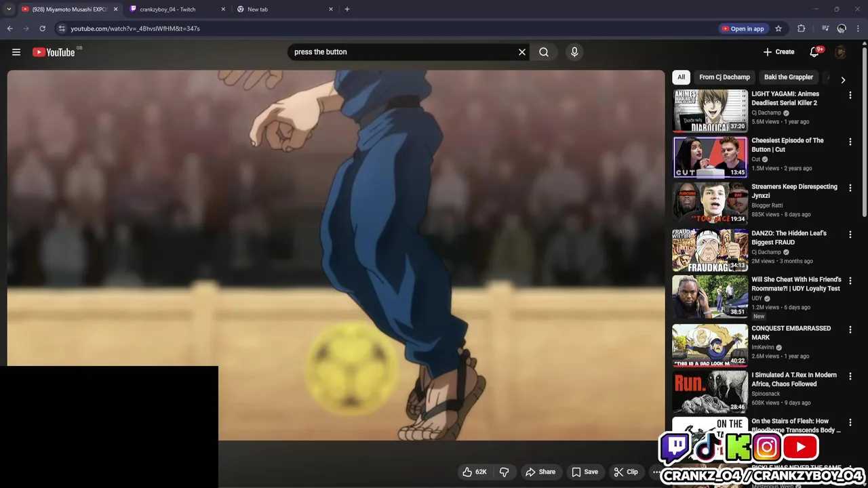
Task: Bookmark this page with star
Action: coord(778,28)
